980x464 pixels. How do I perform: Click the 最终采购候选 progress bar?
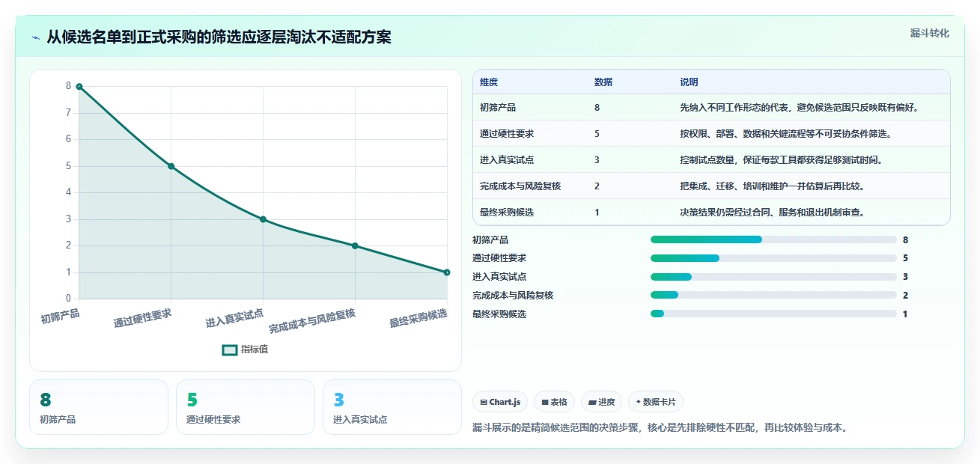point(773,314)
